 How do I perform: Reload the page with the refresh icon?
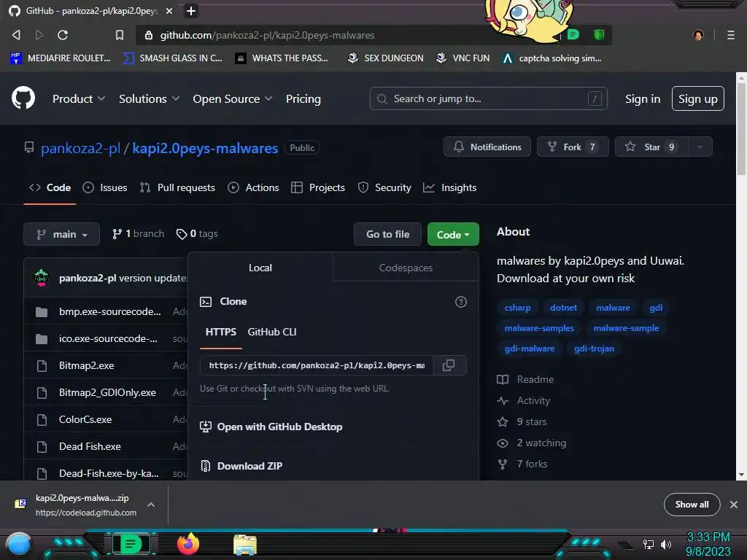(63, 35)
